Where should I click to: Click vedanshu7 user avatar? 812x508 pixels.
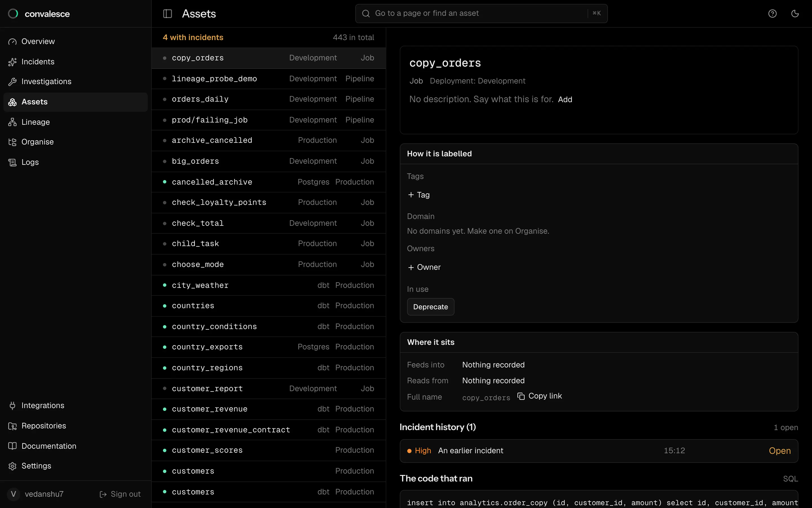pyautogui.click(x=14, y=494)
